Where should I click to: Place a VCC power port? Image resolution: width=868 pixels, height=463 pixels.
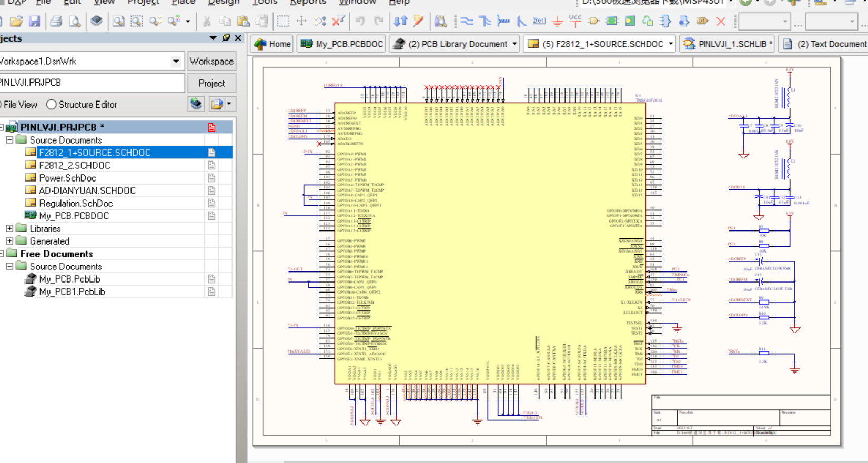pyautogui.click(x=576, y=22)
